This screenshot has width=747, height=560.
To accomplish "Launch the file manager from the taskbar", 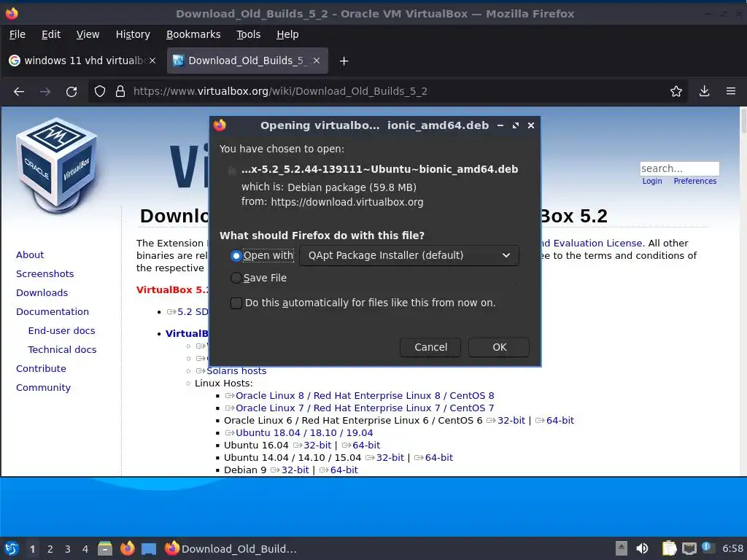I will point(105,548).
